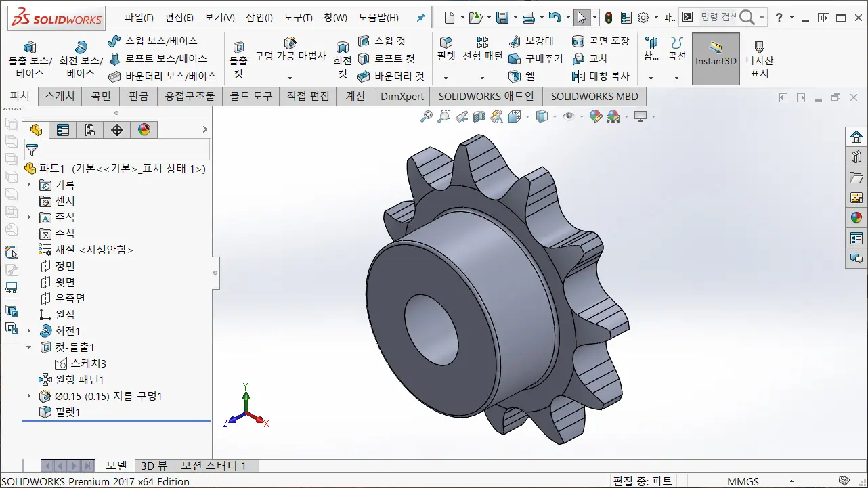Click the MMGS unit system status
Image resolution: width=868 pixels, height=488 pixels.
(743, 481)
